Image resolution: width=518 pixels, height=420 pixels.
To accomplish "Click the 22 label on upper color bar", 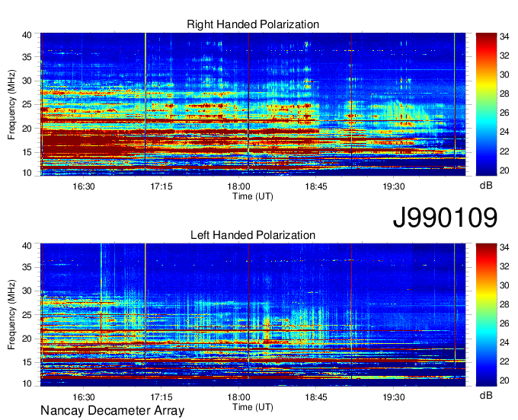I will click(504, 151).
